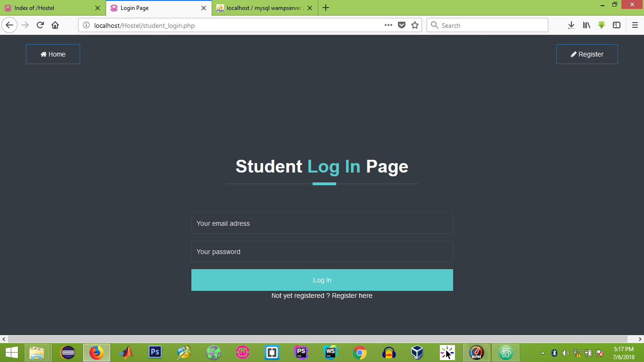The image size is (644, 362).
Task: Click the email address input field
Action: [x=322, y=223]
